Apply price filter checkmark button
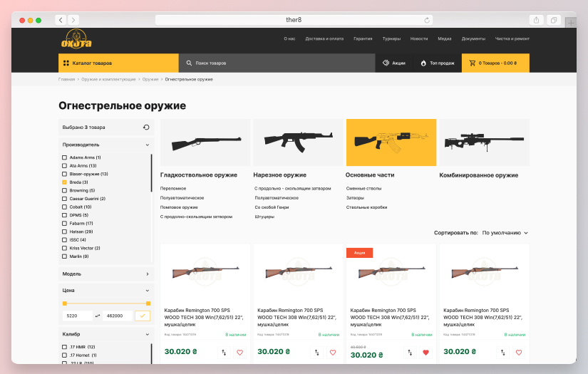The width and height of the screenshot is (588, 374). [143, 316]
